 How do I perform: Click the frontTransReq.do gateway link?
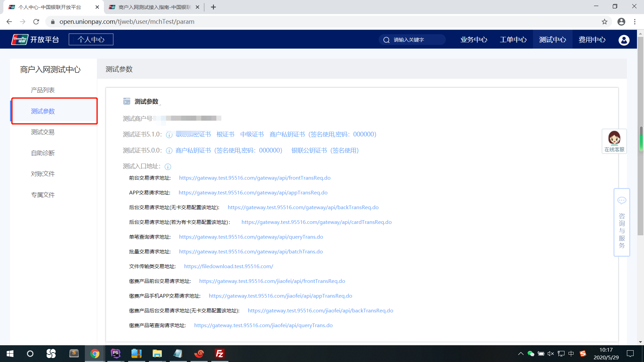pyautogui.click(x=255, y=178)
